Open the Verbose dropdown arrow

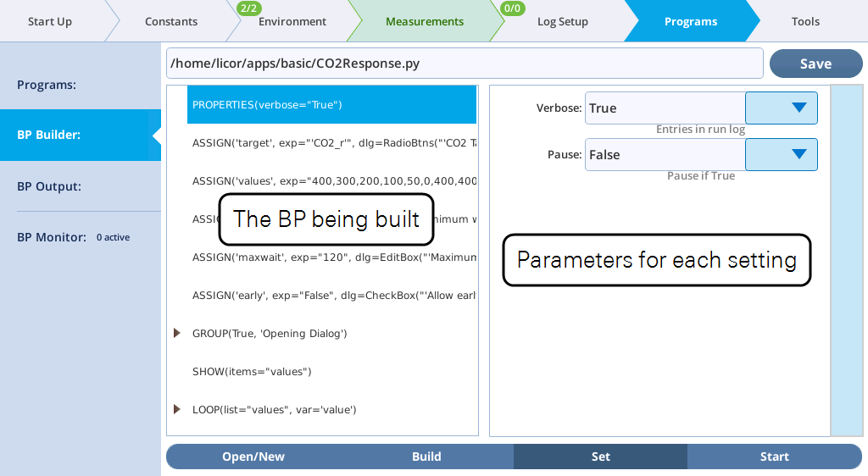point(781,108)
